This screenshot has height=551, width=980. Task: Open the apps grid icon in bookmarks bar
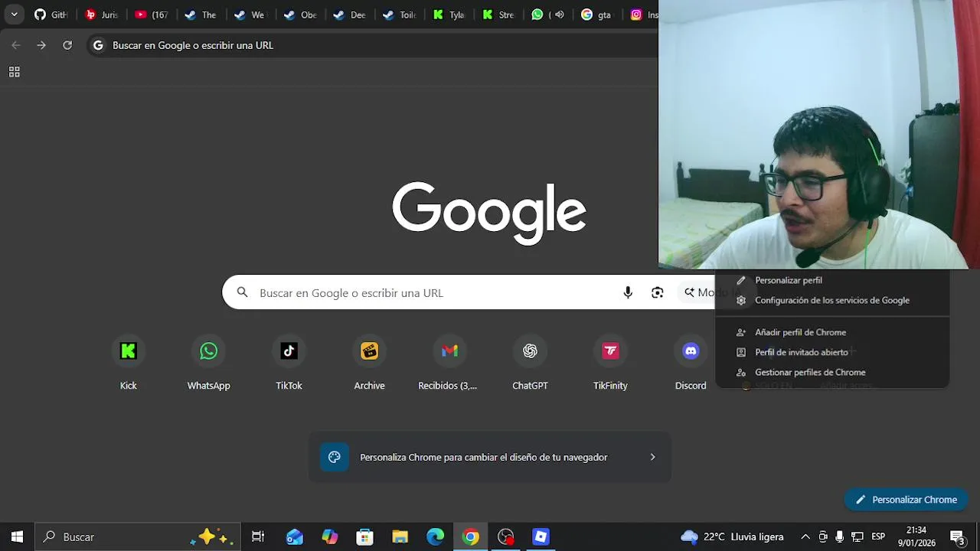pyautogui.click(x=14, y=72)
